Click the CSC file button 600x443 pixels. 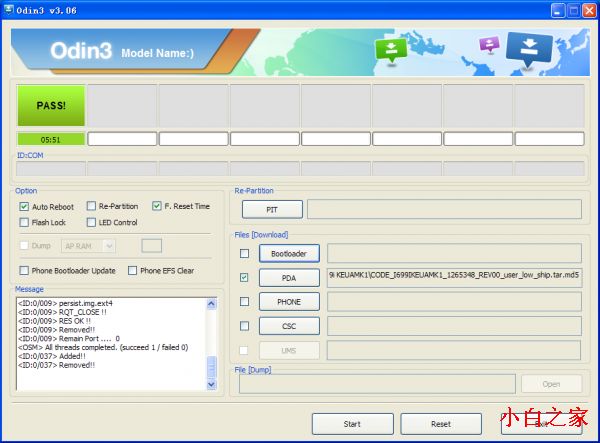289,326
